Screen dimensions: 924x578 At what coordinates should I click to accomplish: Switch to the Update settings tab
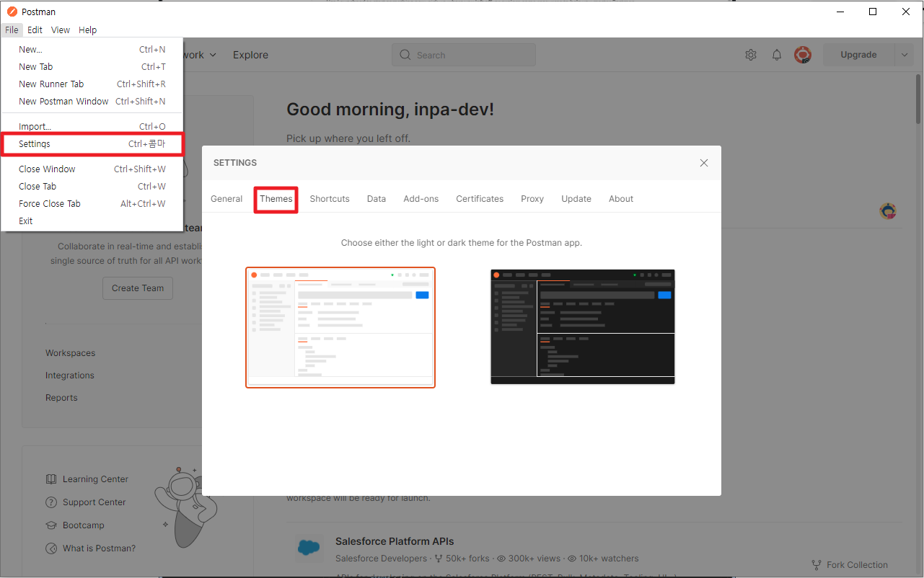[x=576, y=199]
